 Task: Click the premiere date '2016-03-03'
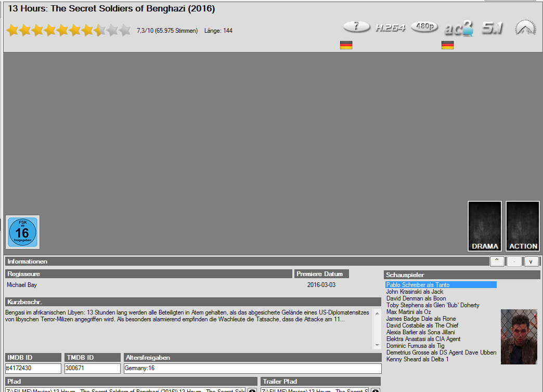tap(321, 285)
